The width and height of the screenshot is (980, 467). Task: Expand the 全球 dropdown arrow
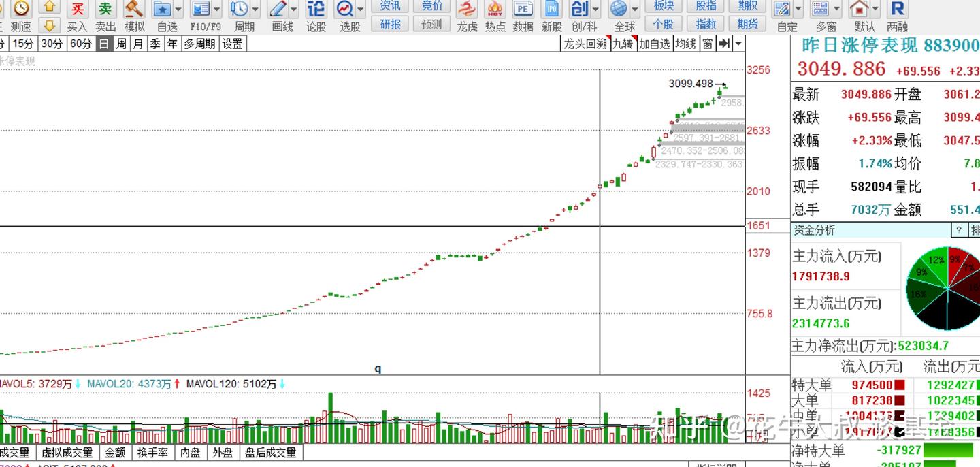click(635, 10)
